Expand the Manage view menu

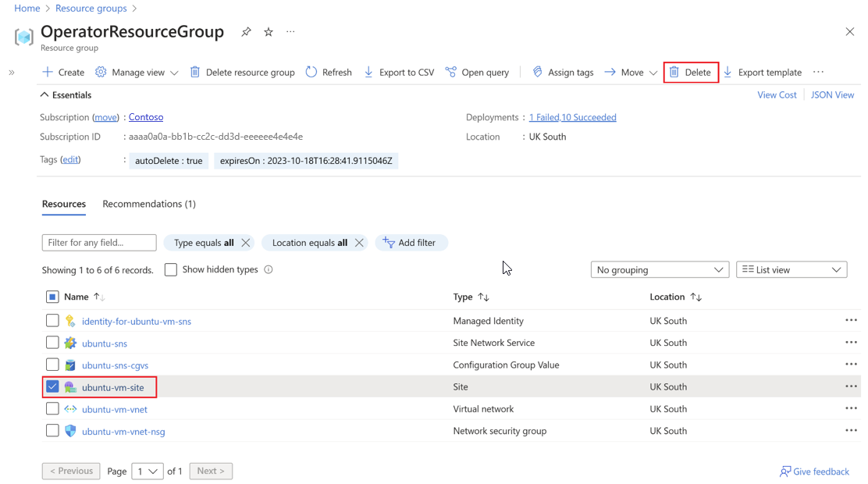tap(137, 72)
